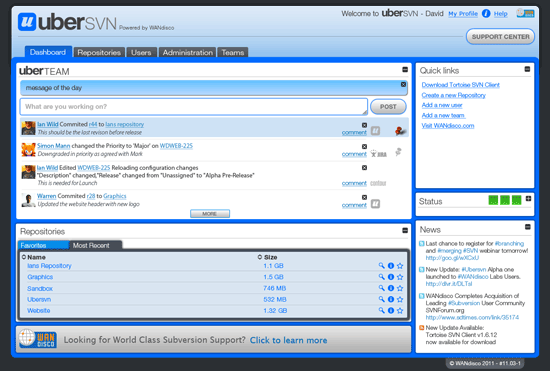The image size is (550, 371).
Task: Collapse the News panel
Action: [528, 227]
